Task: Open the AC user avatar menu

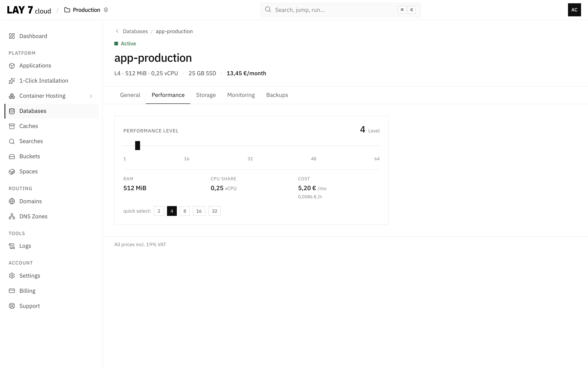Action: (x=574, y=10)
